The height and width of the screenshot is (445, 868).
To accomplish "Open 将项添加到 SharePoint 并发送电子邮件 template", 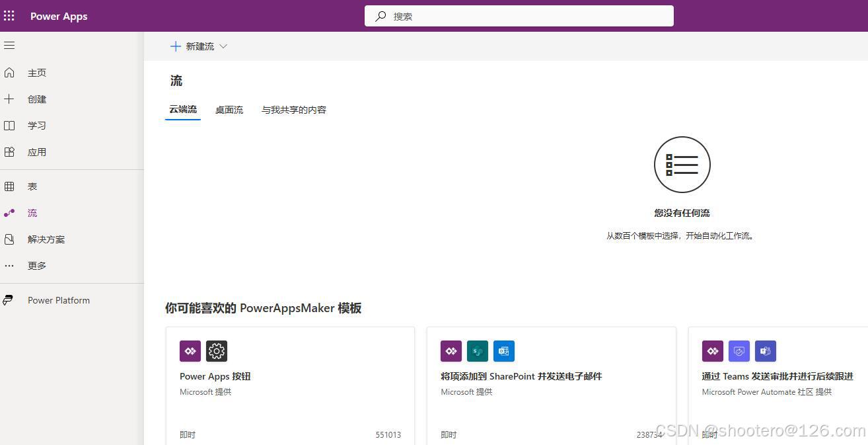I will [552, 385].
